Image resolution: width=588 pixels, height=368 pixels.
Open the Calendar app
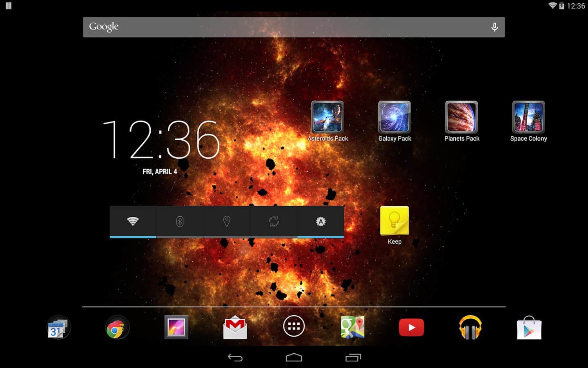pos(58,328)
